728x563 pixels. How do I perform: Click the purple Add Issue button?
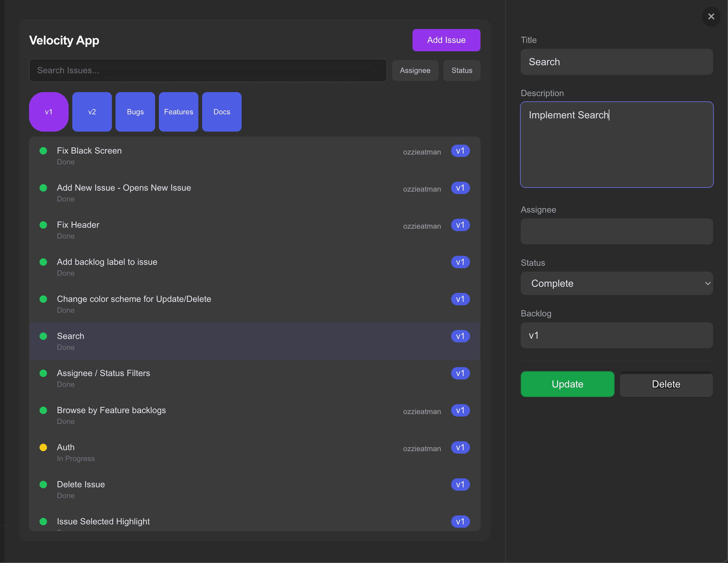(x=446, y=40)
